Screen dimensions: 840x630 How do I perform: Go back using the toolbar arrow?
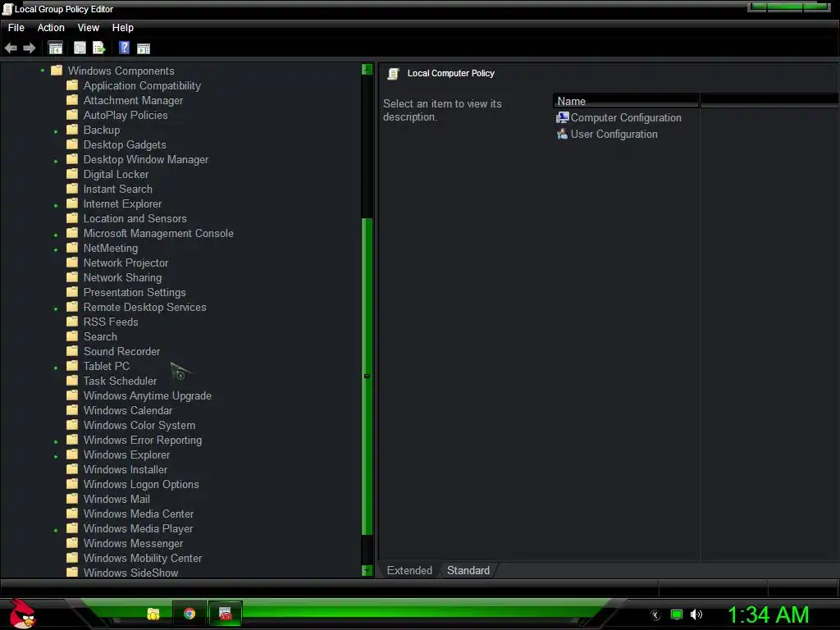click(11, 48)
